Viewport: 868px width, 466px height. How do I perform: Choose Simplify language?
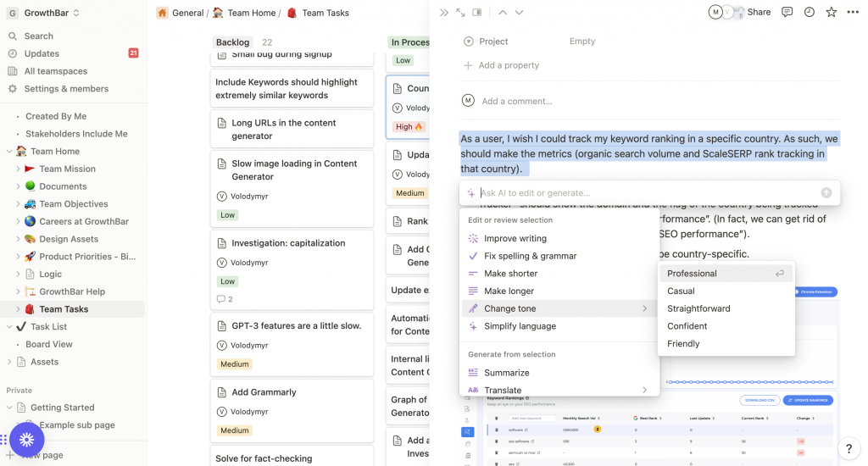point(559,326)
